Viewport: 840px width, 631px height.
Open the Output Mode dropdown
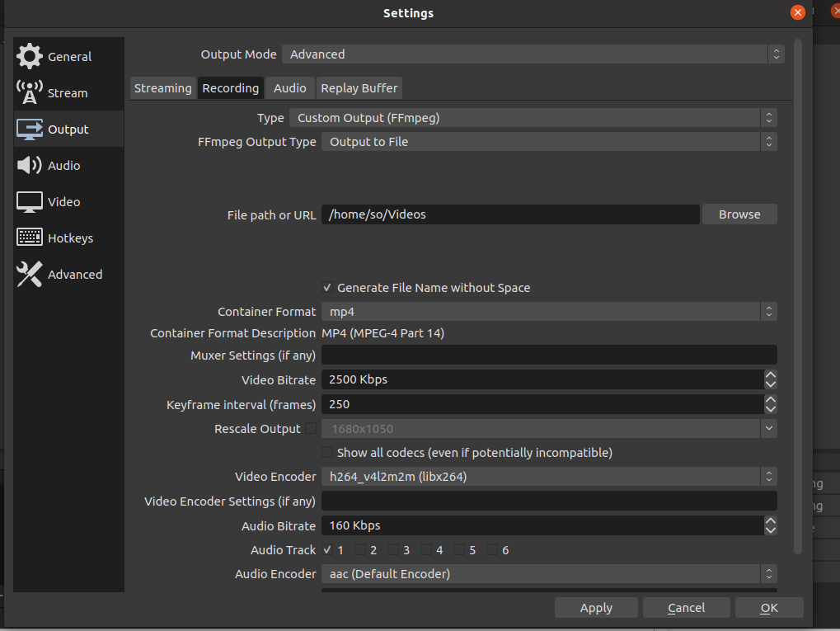click(x=533, y=54)
